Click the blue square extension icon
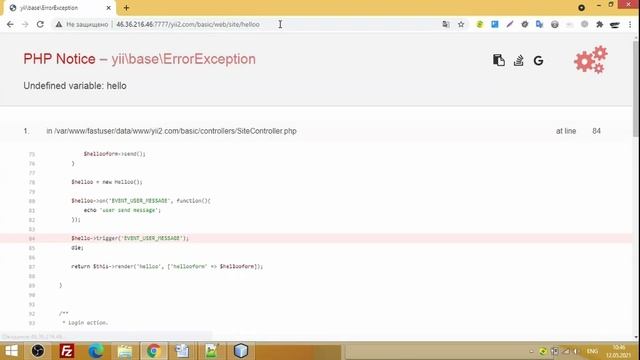This screenshot has width=640, height=360. pos(495,24)
